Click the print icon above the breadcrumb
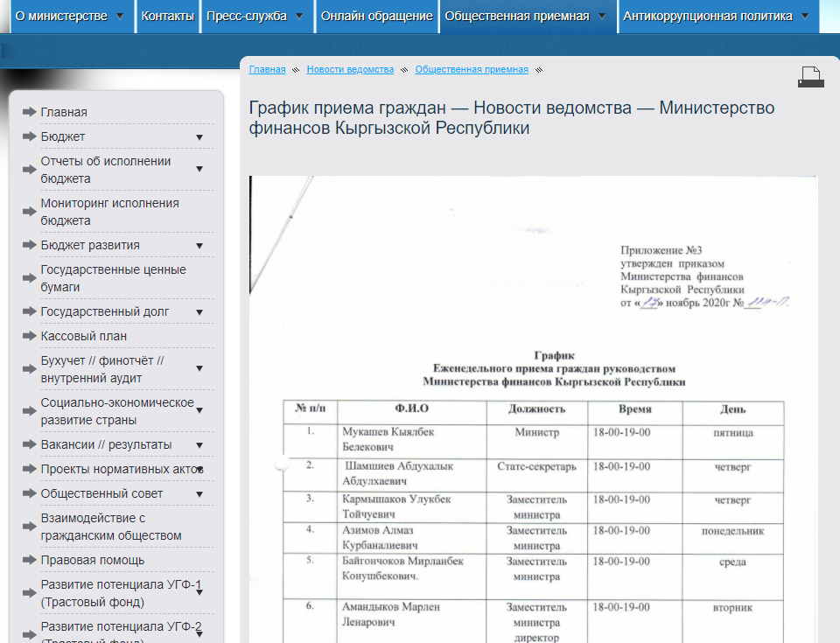The image size is (840, 643). (x=811, y=77)
